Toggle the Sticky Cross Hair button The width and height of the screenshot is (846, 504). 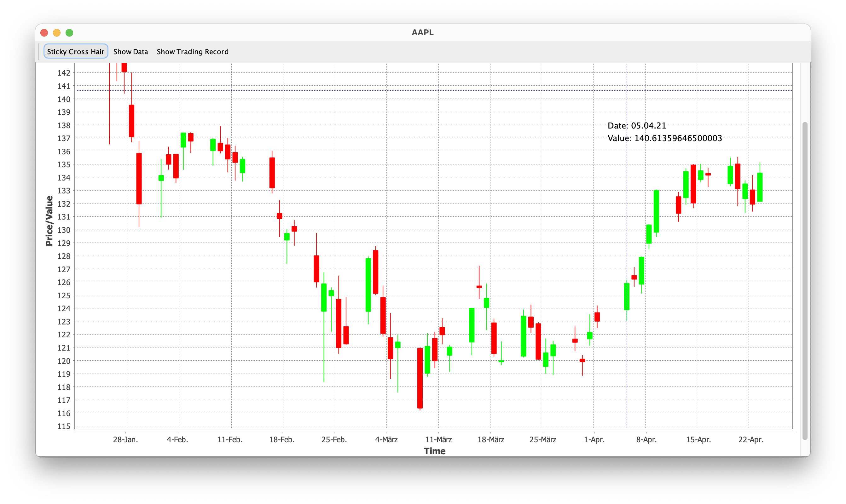[x=75, y=51]
